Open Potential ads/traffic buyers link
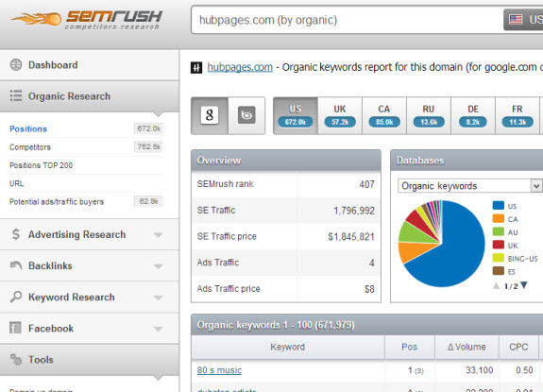Image resolution: width=543 pixels, height=392 pixels. pyautogui.click(x=57, y=202)
